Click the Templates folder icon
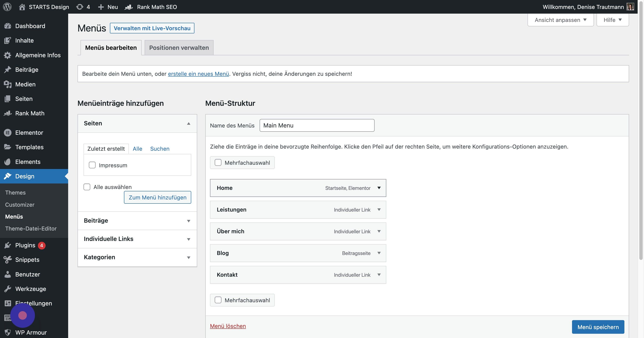 [x=8, y=147]
